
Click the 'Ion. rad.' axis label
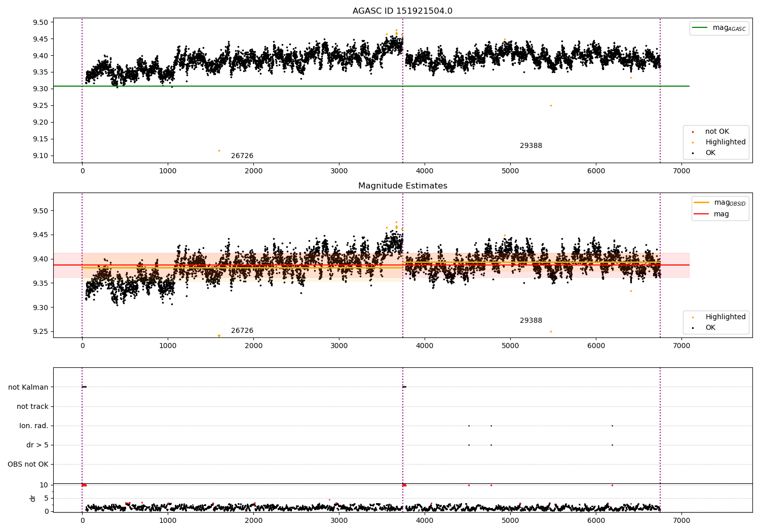tap(34, 426)
